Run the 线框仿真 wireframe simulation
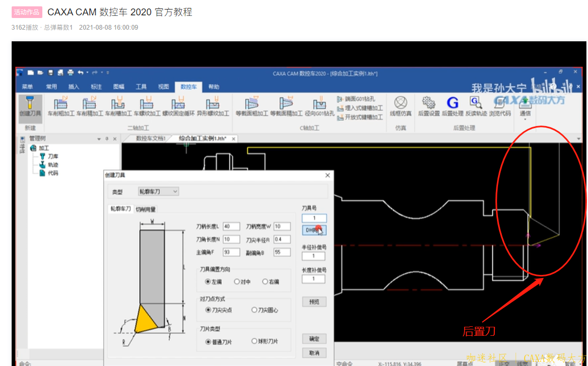588x366 pixels. pos(401,106)
